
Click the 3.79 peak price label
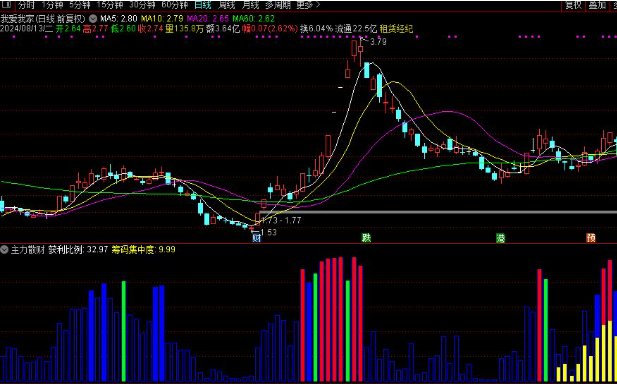point(379,42)
